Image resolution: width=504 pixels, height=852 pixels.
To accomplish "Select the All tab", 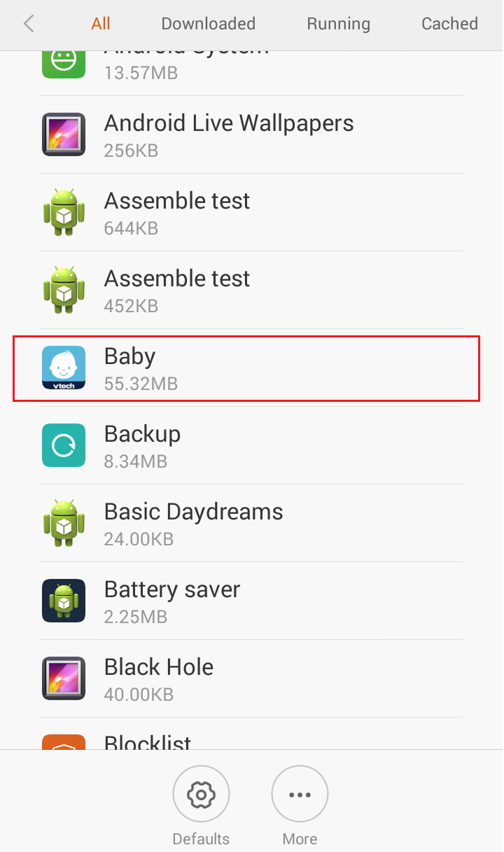I will click(101, 24).
